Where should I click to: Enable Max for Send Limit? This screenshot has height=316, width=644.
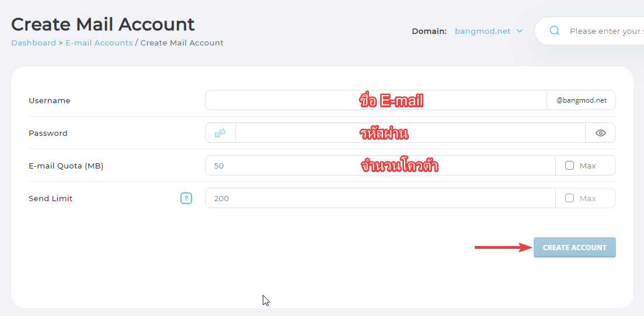[569, 198]
